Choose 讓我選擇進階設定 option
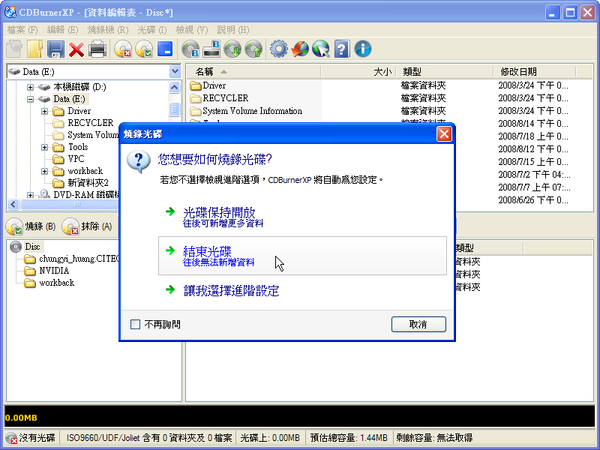The image size is (600, 450). [302, 291]
